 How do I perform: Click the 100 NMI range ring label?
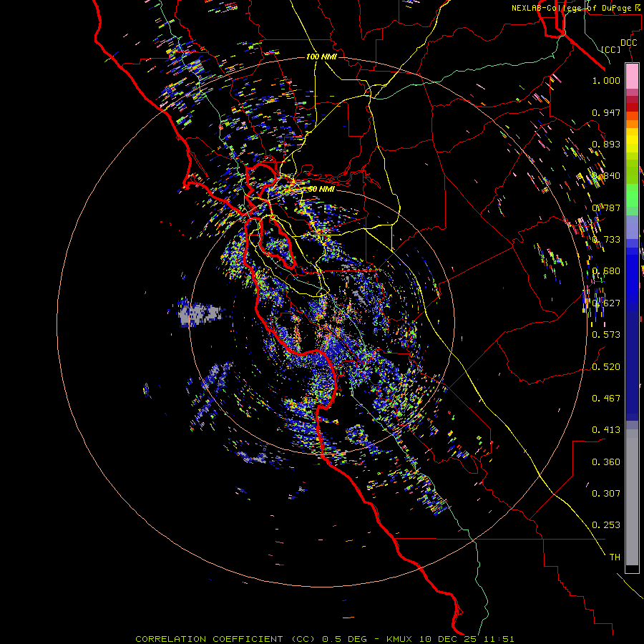[321, 57]
